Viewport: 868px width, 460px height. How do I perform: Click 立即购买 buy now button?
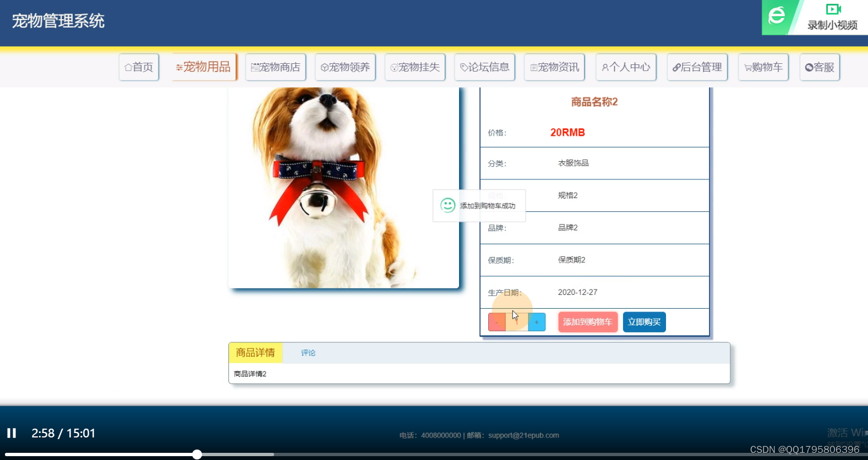coord(645,322)
